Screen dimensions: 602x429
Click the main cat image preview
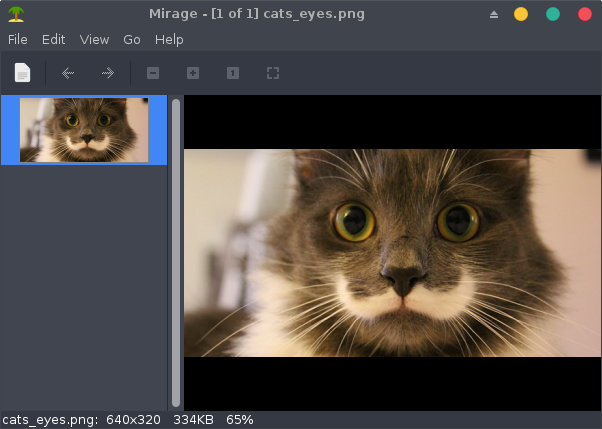(392, 253)
